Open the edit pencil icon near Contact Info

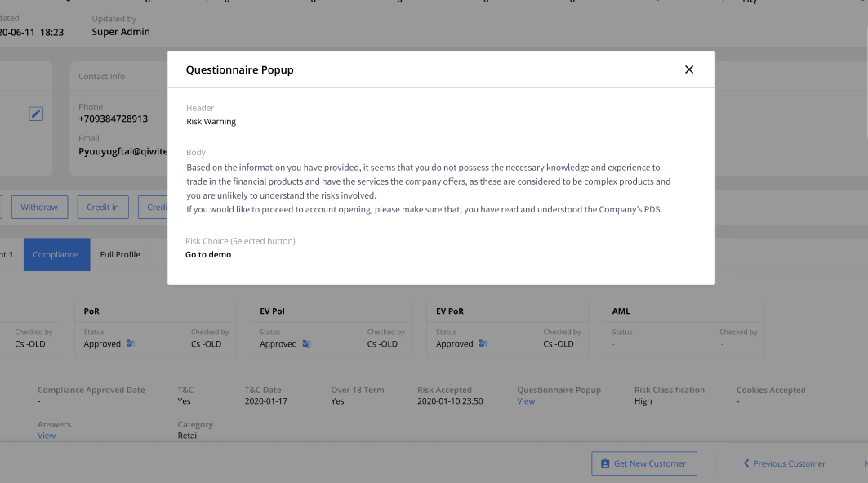tap(36, 113)
